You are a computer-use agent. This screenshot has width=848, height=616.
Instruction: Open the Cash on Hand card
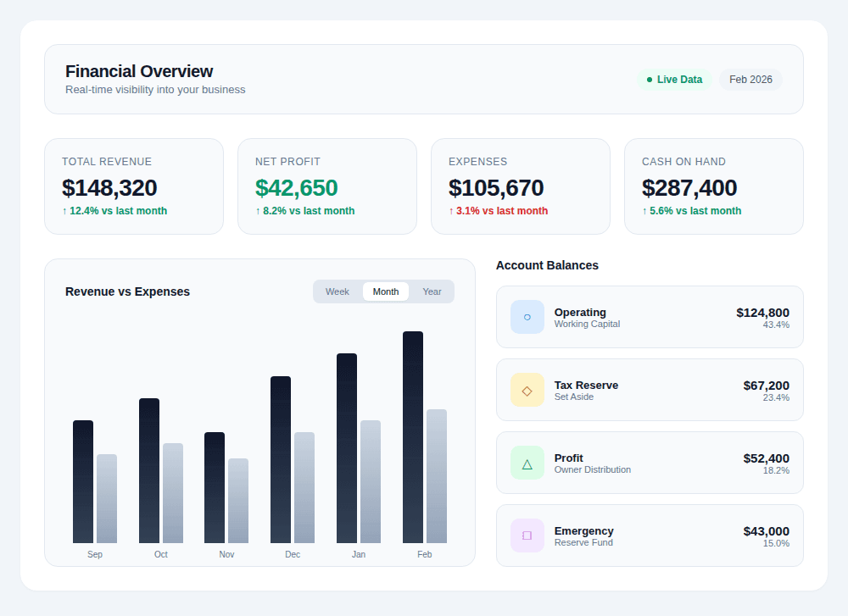point(714,186)
